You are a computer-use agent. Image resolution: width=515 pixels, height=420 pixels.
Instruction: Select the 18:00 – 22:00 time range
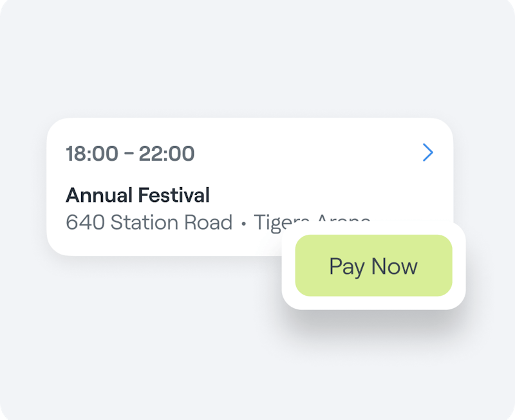130,154
